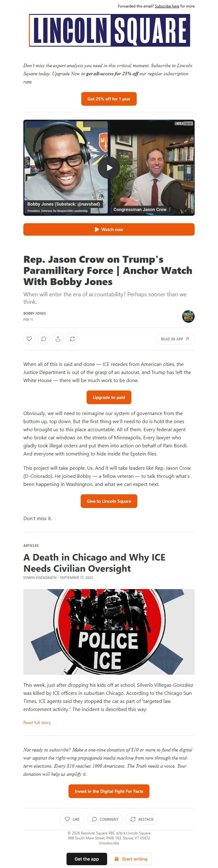218x868 pixels.
Task: Select Upgrade to paid
Action: coord(109,397)
